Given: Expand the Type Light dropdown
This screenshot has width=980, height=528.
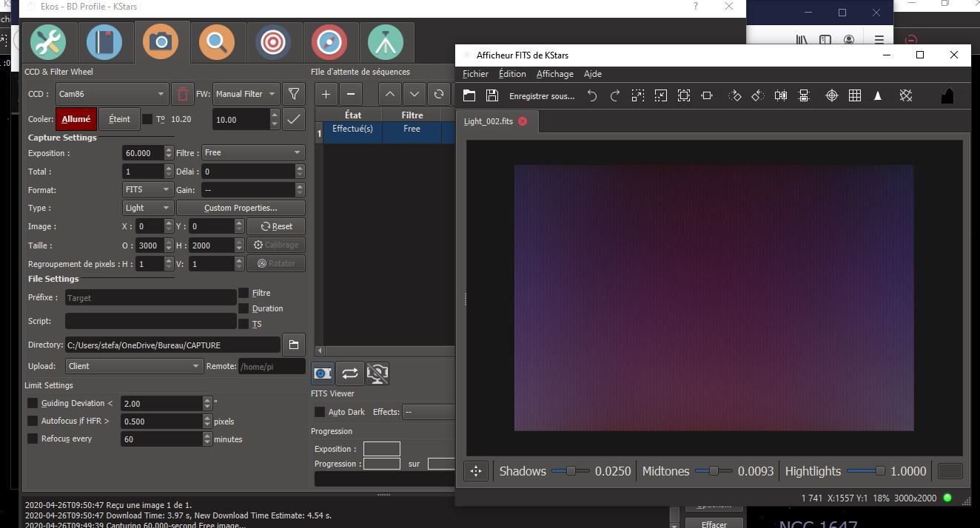Looking at the screenshot, I should [148, 208].
